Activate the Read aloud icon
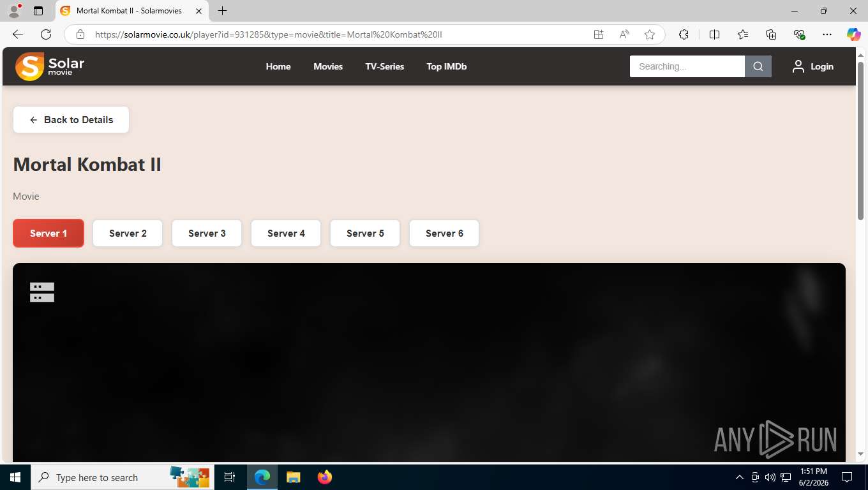The height and width of the screenshot is (490, 868). pos(624,34)
